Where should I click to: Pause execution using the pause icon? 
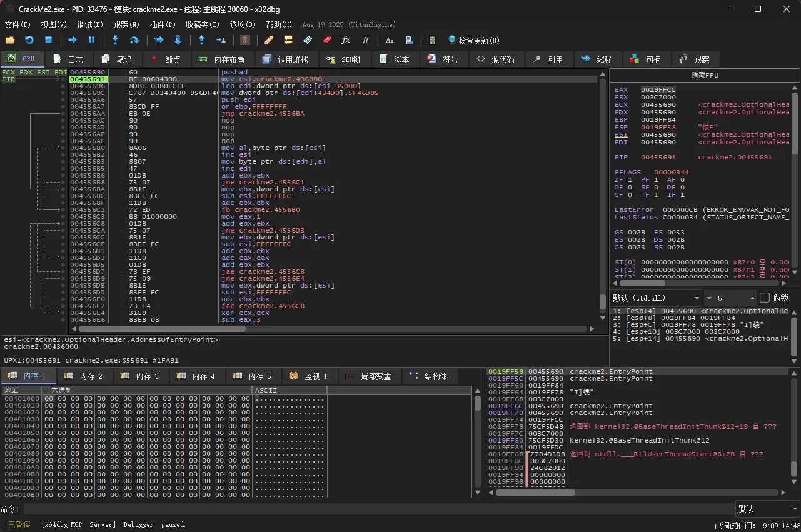[91, 40]
